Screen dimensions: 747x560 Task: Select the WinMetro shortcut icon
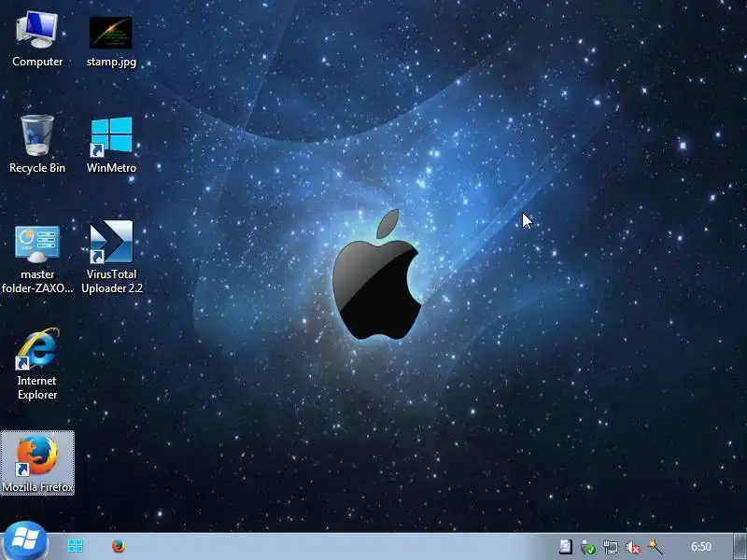[111, 145]
